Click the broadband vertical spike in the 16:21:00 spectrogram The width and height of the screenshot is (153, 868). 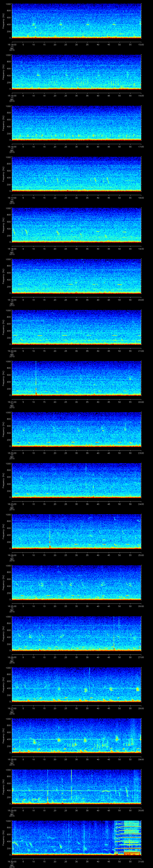click(x=36, y=378)
